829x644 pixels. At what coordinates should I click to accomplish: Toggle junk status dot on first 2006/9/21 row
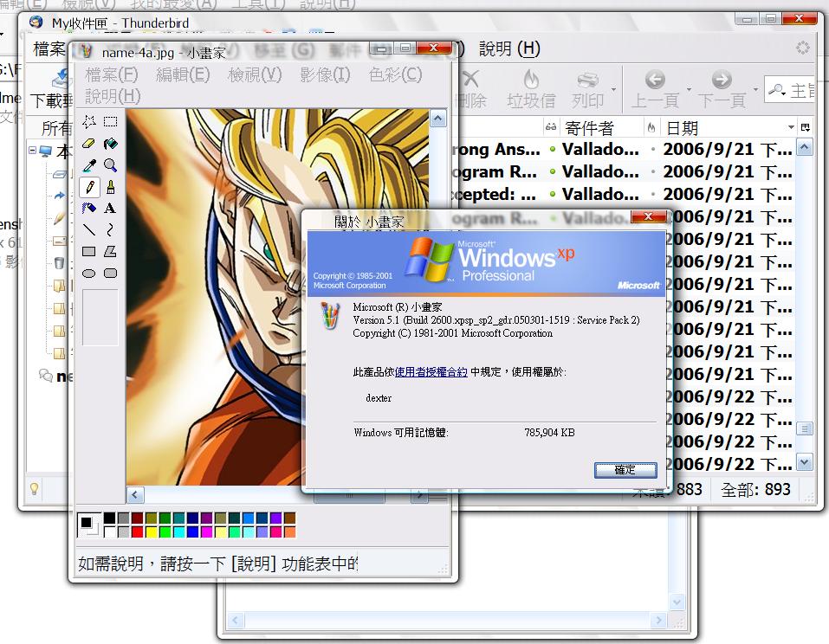coord(653,150)
